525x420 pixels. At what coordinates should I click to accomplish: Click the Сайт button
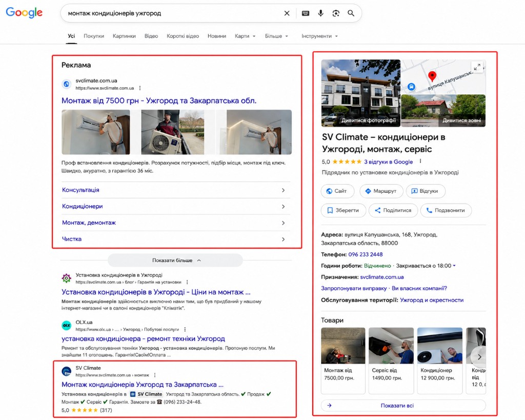[337, 191]
